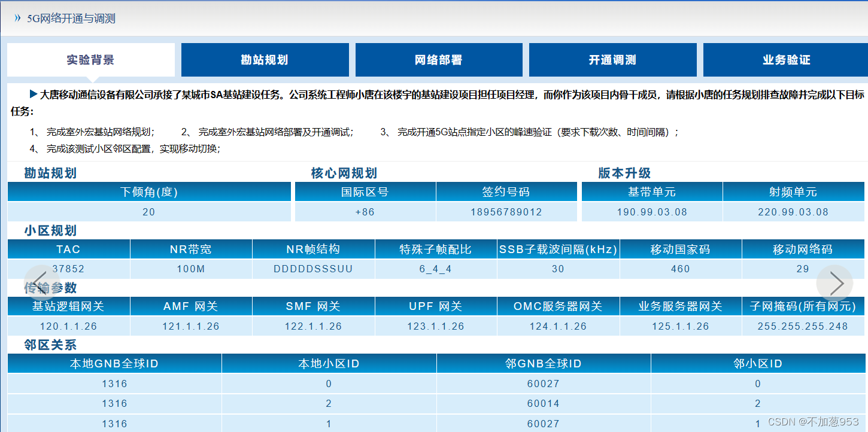Image resolution: width=868 pixels, height=432 pixels.
Task: Click the SSB子载波间隔(kHz) header
Action: pyautogui.click(x=559, y=250)
